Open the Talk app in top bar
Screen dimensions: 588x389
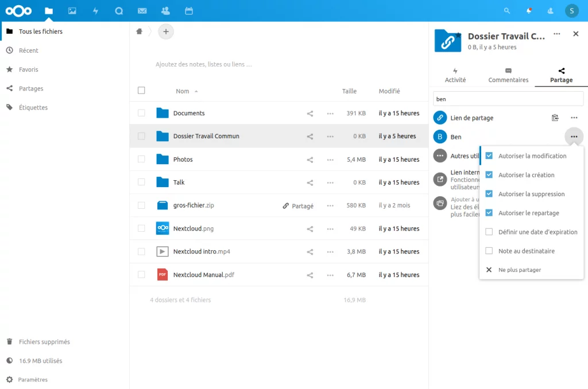119,11
